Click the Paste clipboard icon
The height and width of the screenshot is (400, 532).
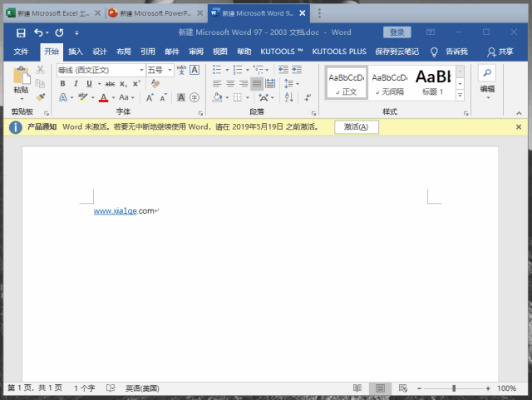point(22,76)
